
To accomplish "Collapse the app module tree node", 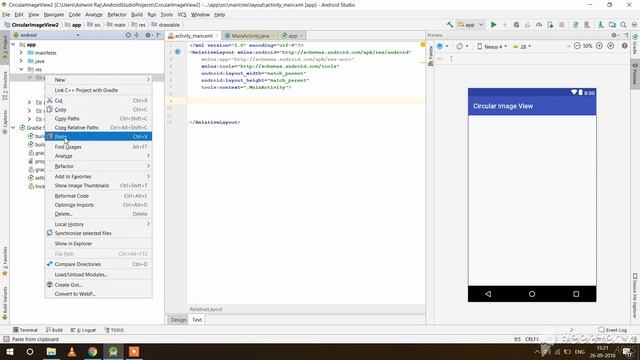I will [x=13, y=44].
